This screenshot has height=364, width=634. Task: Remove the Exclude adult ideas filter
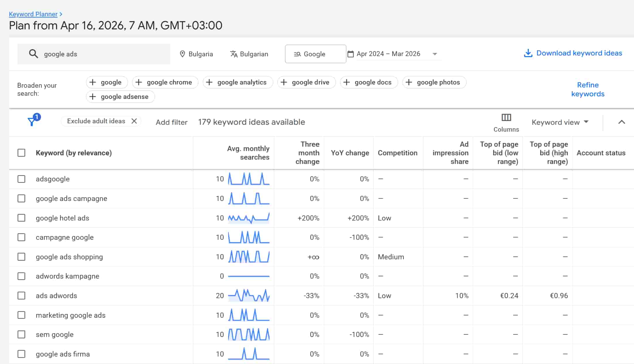pyautogui.click(x=134, y=121)
